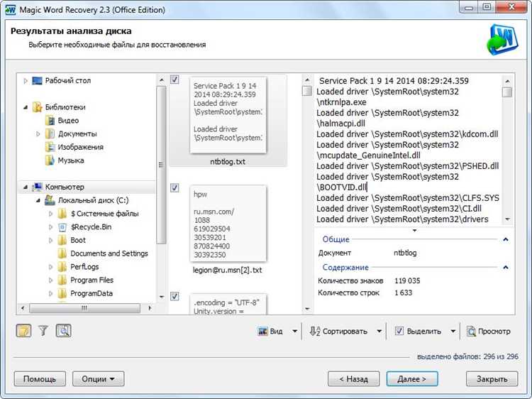This screenshot has height=399, width=532.
Task: Proceed with the Далее button
Action: pyautogui.click(x=412, y=378)
